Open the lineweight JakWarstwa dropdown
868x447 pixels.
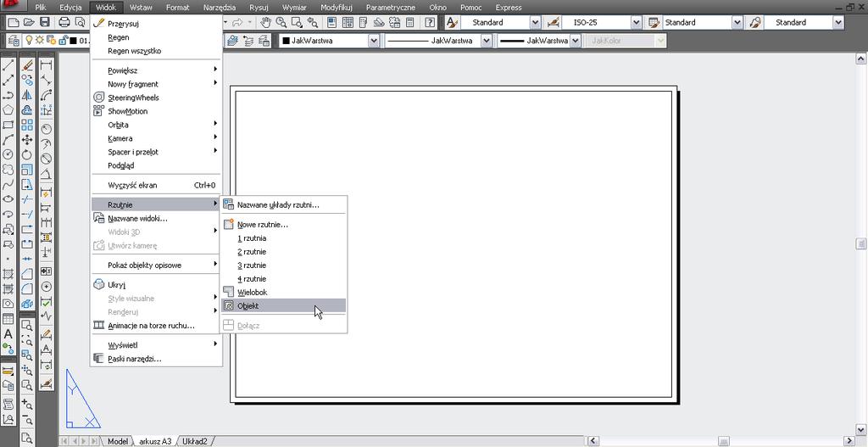click(576, 41)
